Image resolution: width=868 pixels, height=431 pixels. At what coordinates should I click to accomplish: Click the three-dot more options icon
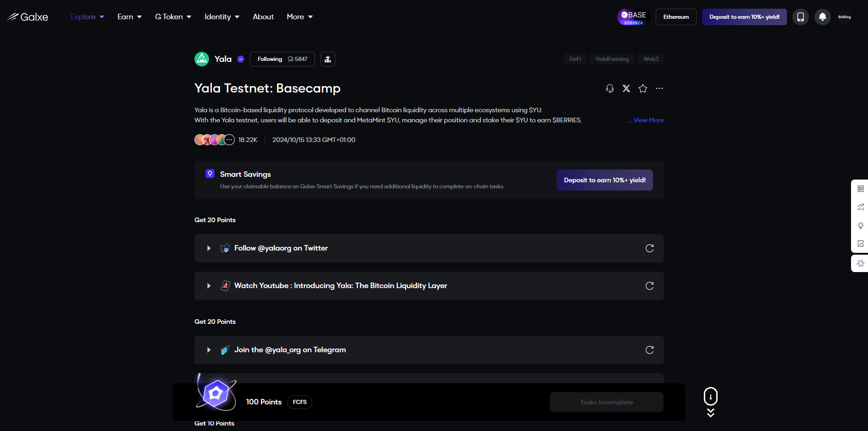(x=659, y=88)
